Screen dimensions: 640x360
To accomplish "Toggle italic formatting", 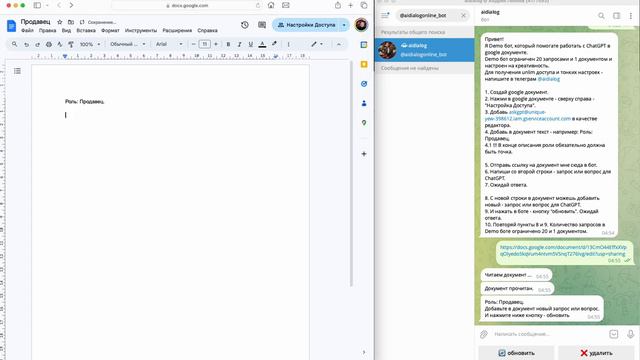I will coord(240,44).
